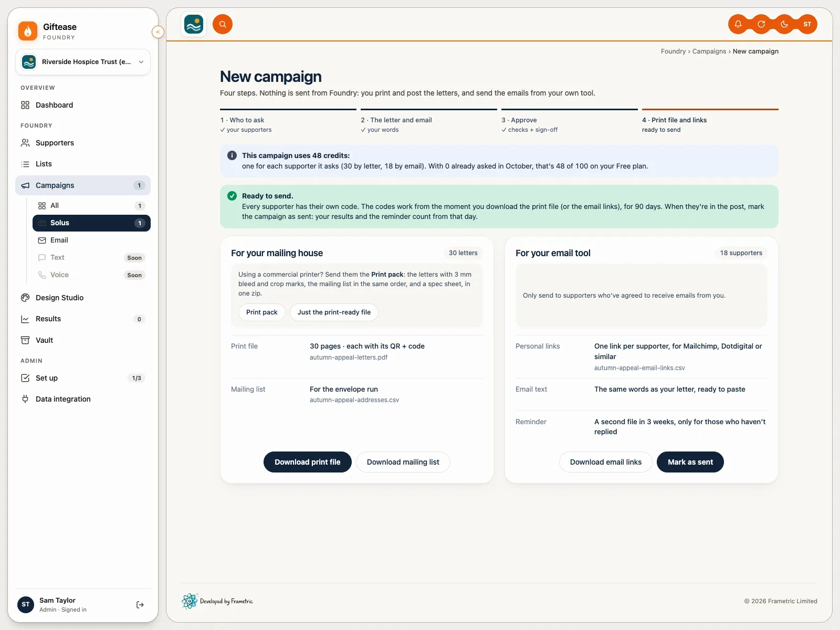Screen dimensions: 840x630
Task: Open Lists in sidebar
Action: (x=83, y=164)
